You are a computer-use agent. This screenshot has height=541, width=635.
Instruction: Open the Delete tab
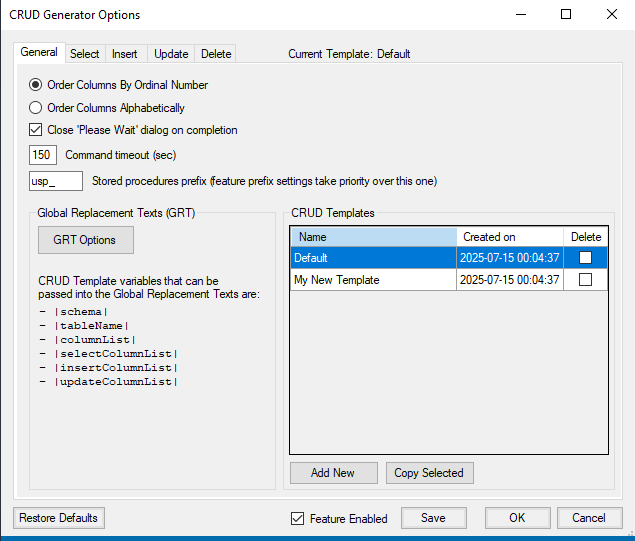click(x=215, y=54)
